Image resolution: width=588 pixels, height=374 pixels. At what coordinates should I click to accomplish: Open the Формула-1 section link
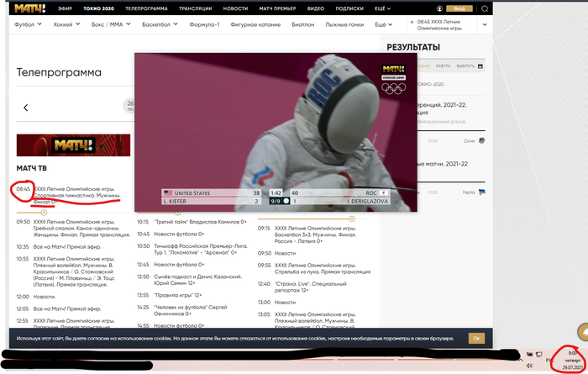pos(204,24)
